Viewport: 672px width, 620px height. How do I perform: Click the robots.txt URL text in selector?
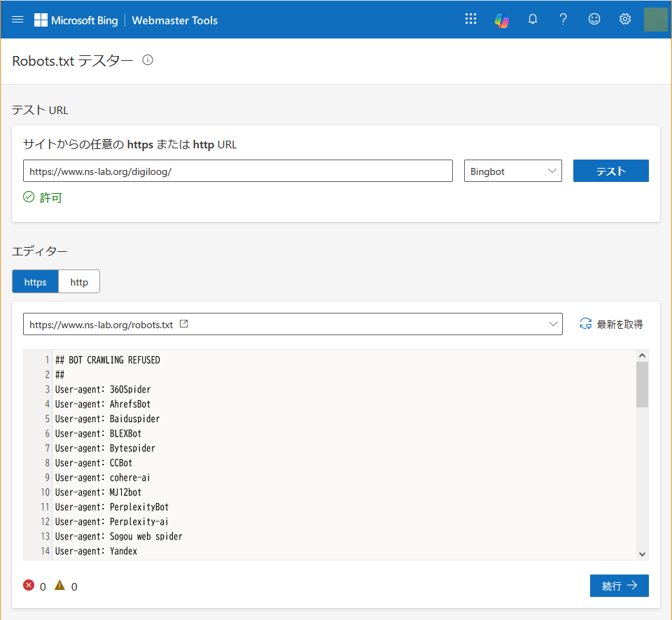point(101,325)
